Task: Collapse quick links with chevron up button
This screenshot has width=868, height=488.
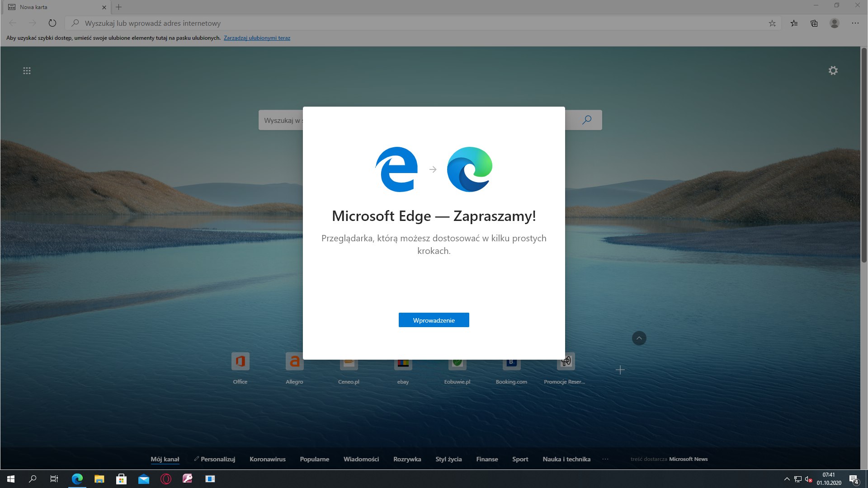Action: tap(639, 338)
